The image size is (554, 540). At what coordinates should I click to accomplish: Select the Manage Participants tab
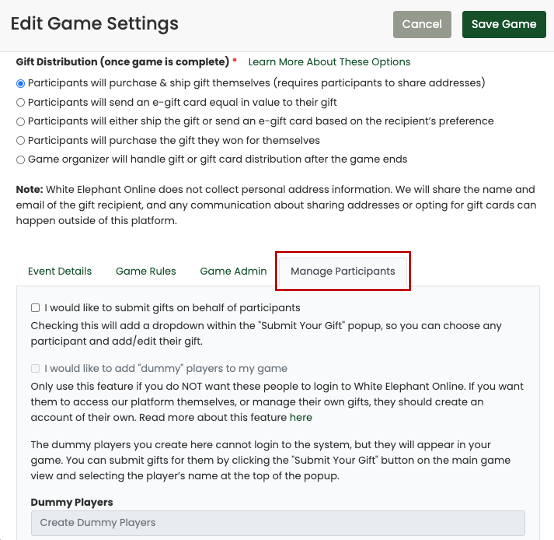click(343, 271)
